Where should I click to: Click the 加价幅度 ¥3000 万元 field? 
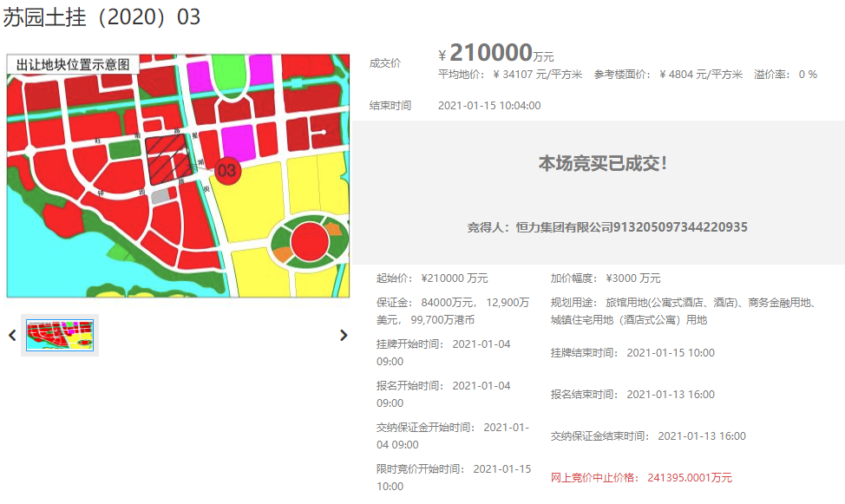[606, 278]
